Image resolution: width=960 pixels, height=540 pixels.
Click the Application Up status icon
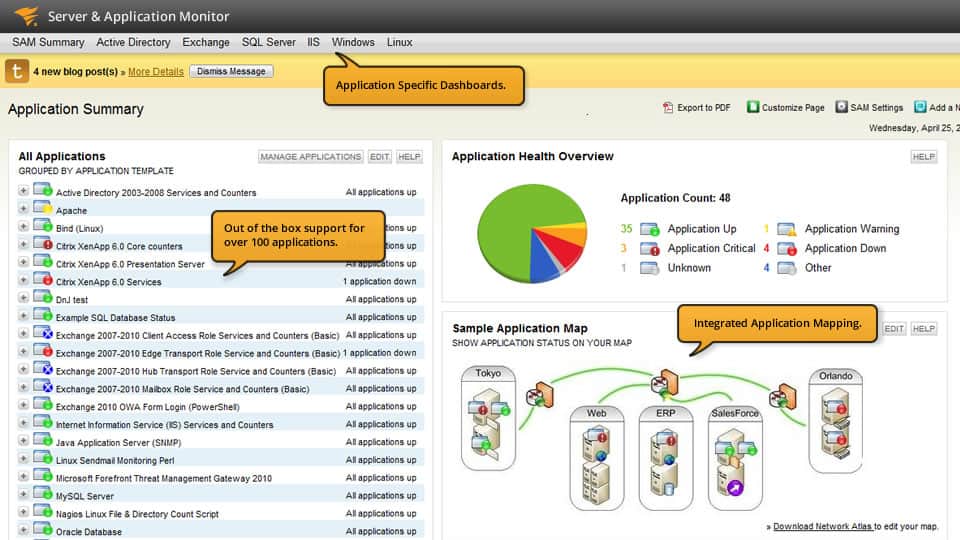pyautogui.click(x=649, y=229)
